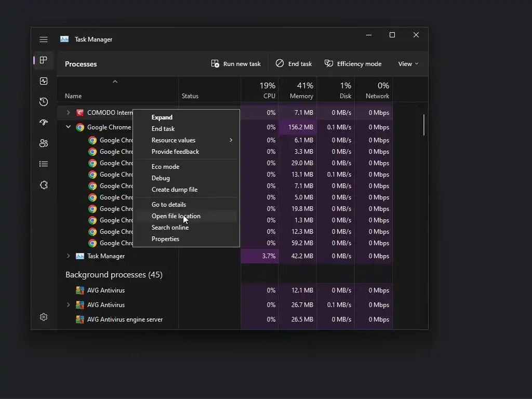Toggle Efficiency mode in toolbar

(353, 64)
